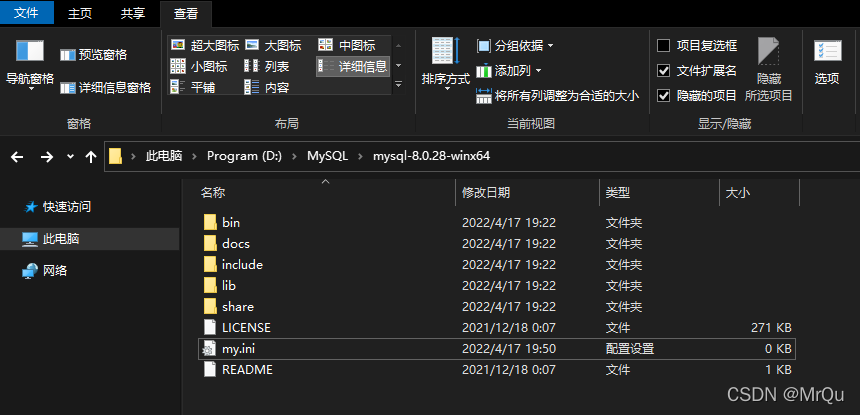
Task: Click Size all columns to fit (将所有列调整为合适的大小)
Action: 557,96
